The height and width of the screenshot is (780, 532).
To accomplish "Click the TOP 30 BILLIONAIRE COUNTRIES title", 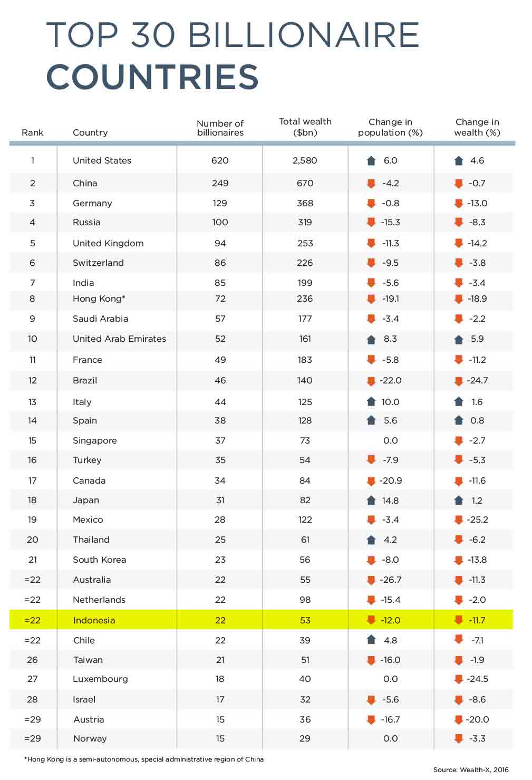I will click(232, 55).
